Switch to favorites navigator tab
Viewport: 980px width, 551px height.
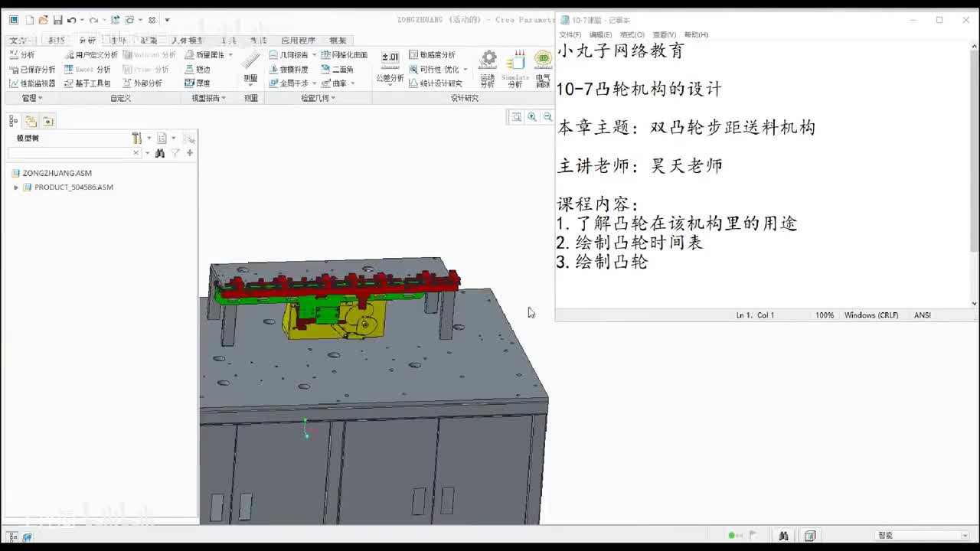[47, 121]
